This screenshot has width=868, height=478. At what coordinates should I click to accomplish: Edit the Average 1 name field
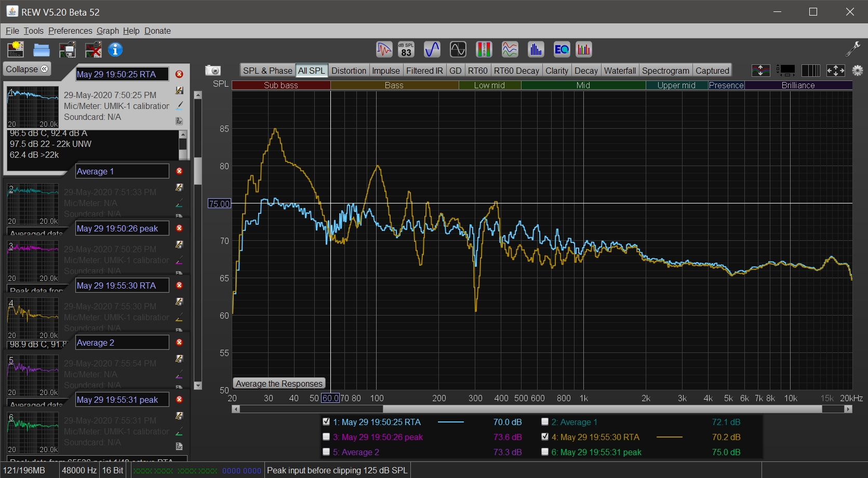tap(122, 171)
